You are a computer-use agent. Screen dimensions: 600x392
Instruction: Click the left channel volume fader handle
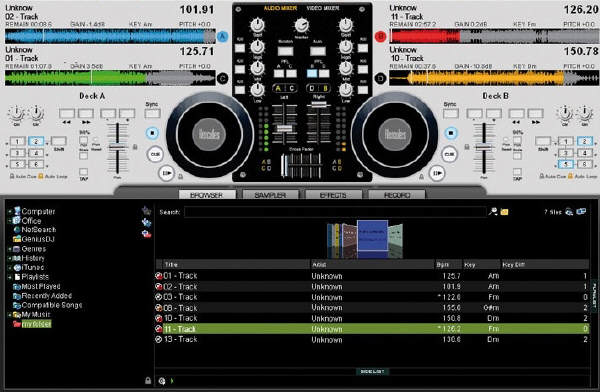tap(284, 129)
